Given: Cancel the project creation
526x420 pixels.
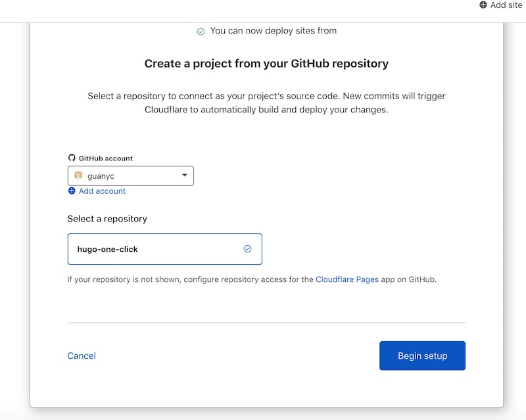Looking at the screenshot, I should pyautogui.click(x=82, y=356).
